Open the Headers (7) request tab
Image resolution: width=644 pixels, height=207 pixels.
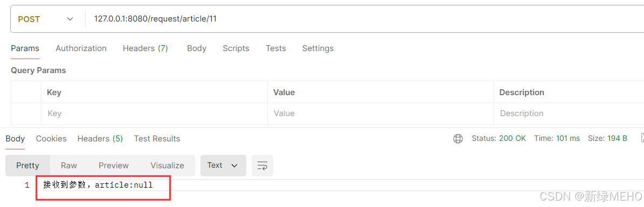coord(146,48)
